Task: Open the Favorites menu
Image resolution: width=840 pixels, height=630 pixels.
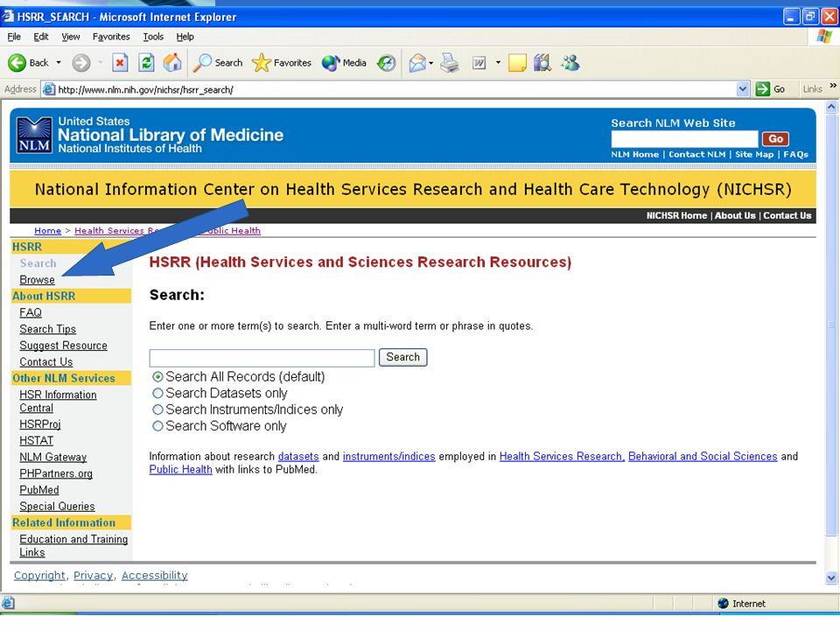Action: [x=111, y=37]
